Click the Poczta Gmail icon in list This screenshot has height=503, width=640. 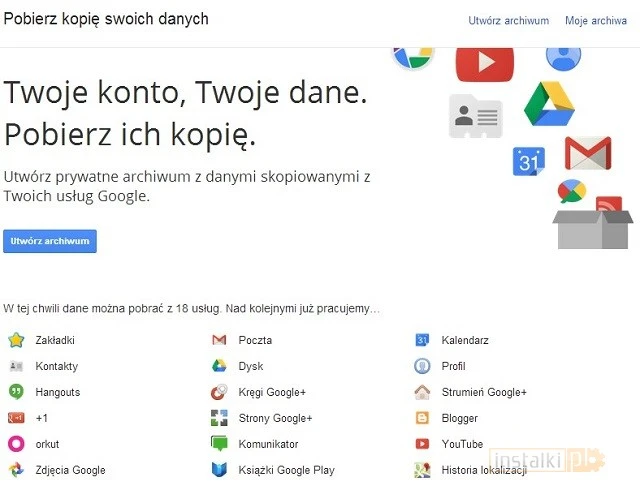[219, 340]
